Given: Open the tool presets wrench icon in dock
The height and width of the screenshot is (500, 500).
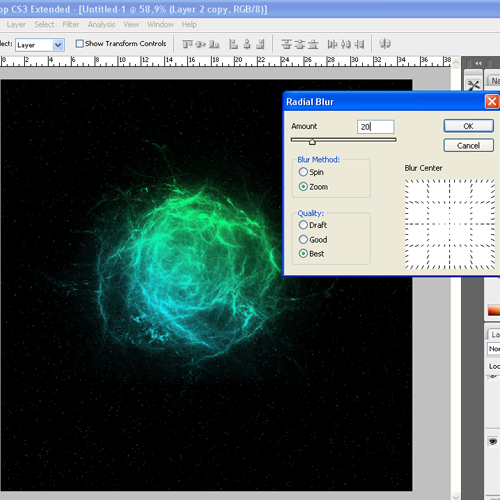Looking at the screenshot, I should [x=474, y=85].
